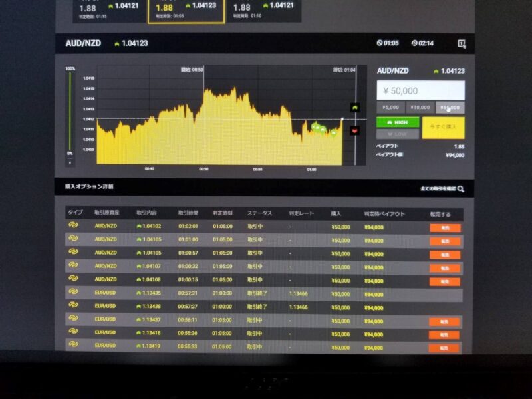Click the remaining-time icon showing 02:14
532x399 pixels.
414,43
